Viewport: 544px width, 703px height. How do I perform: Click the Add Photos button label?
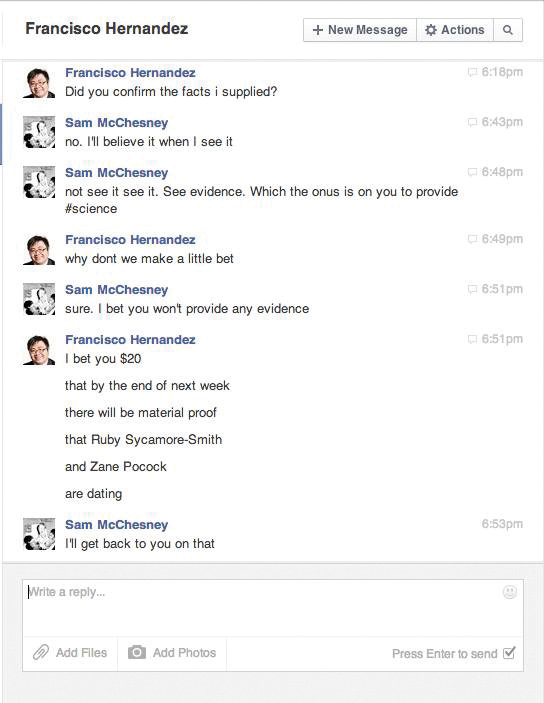click(184, 653)
